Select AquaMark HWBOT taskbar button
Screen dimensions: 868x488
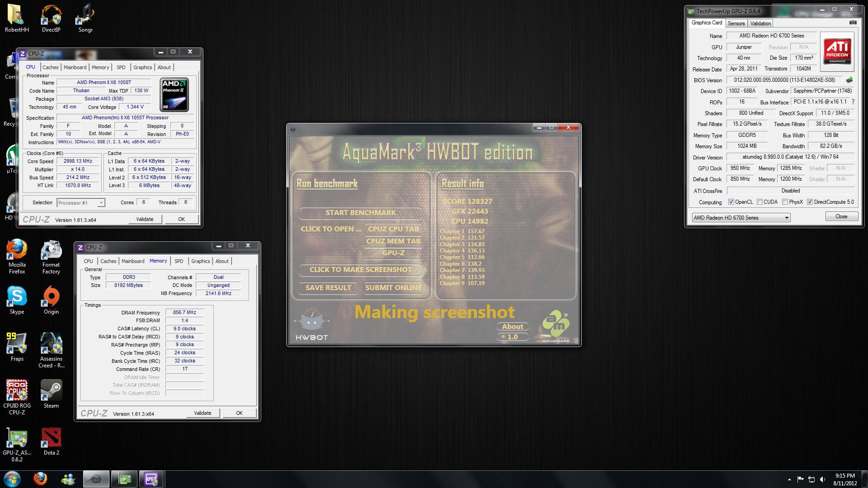click(x=96, y=479)
